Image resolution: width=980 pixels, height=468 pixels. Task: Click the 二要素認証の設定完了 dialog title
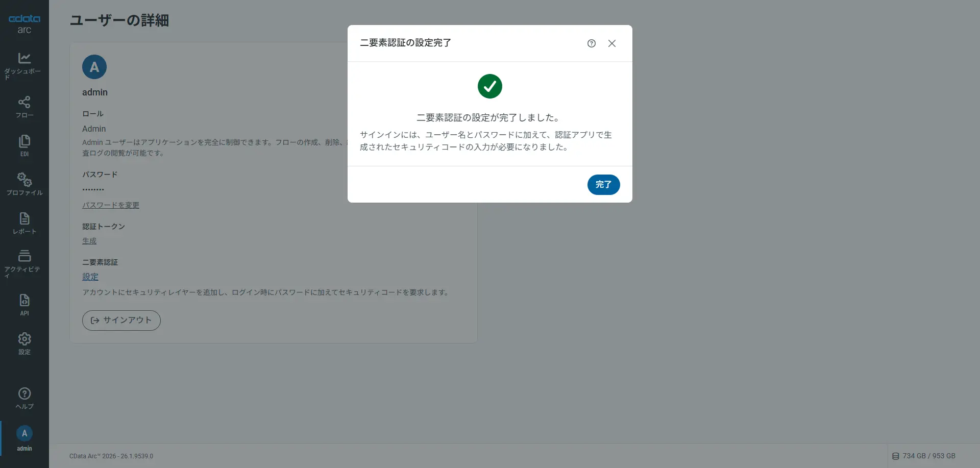(405, 43)
